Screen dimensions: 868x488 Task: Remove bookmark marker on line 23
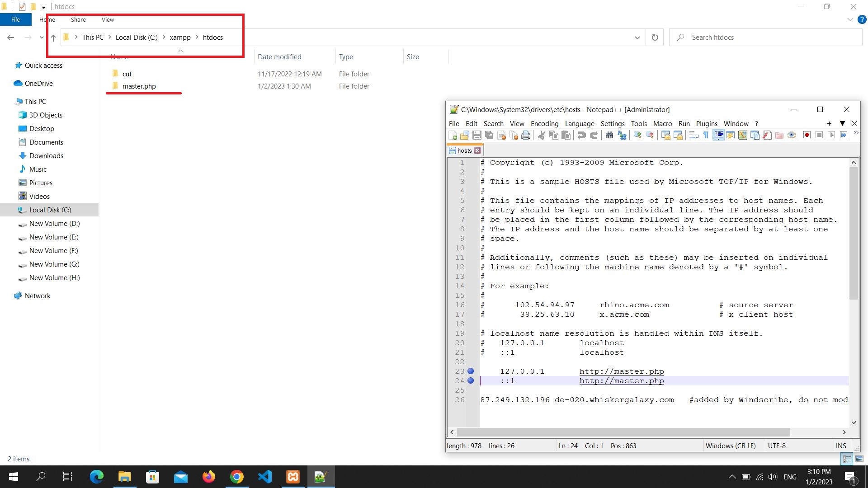tap(471, 371)
